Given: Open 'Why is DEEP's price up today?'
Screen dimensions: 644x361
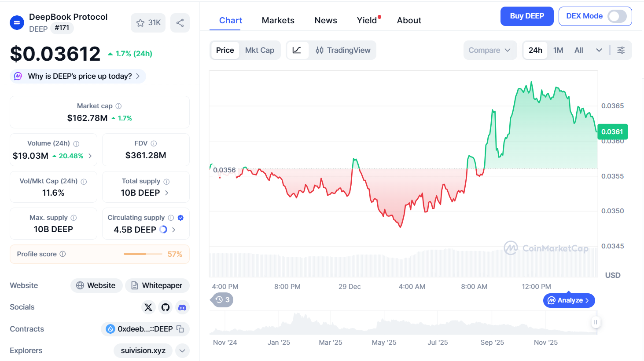Looking at the screenshot, I should point(77,76).
